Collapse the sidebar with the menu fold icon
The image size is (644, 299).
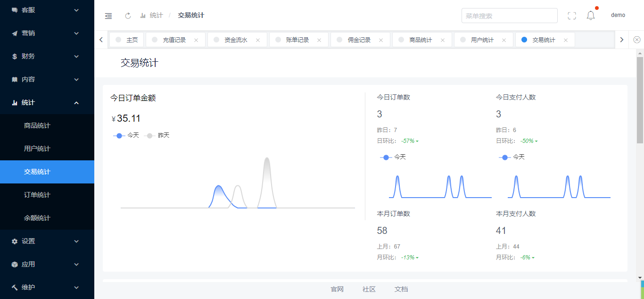[108, 16]
